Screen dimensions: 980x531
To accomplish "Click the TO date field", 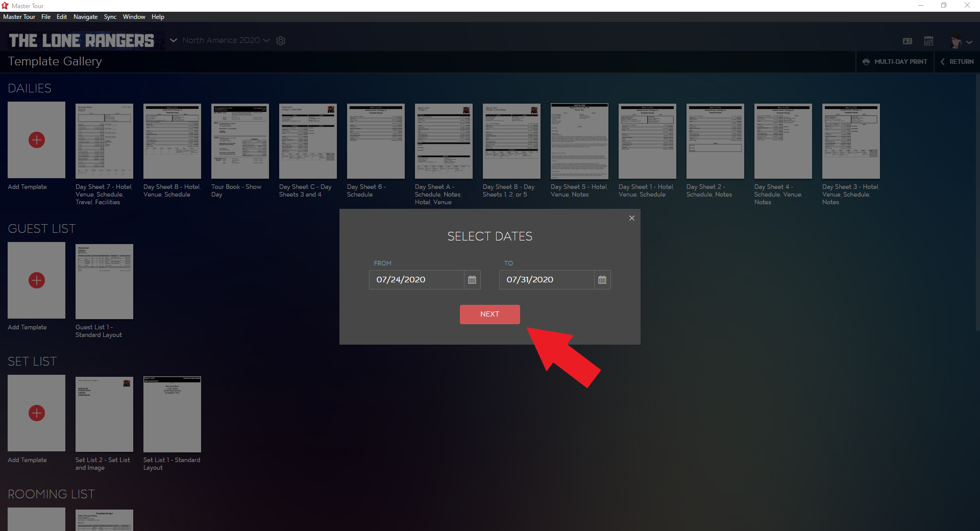I will click(x=547, y=280).
